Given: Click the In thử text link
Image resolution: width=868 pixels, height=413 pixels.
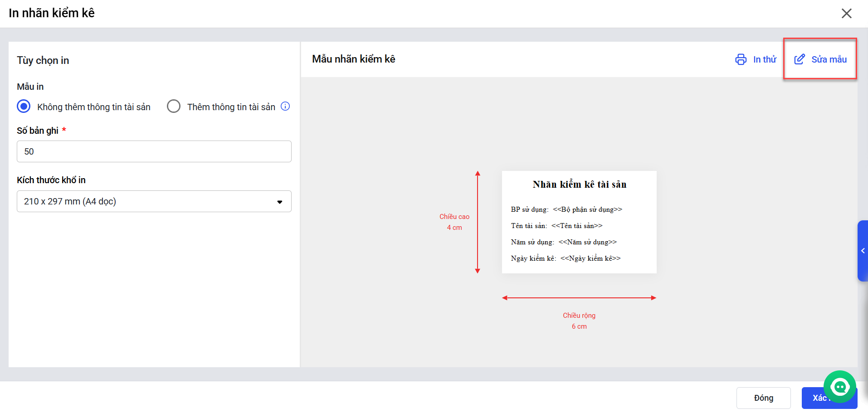Looking at the screenshot, I should click(765, 59).
